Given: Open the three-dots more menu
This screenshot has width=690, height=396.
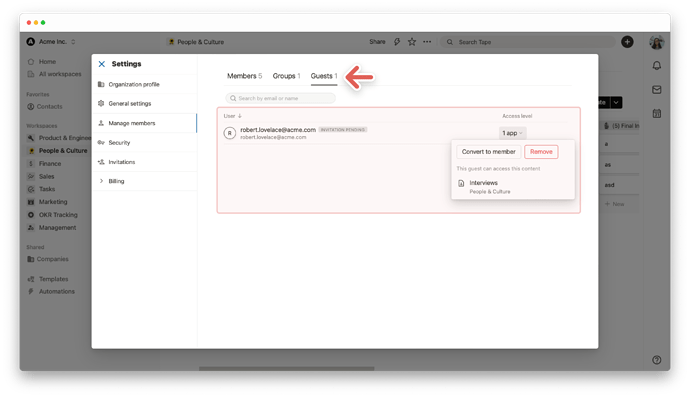Looking at the screenshot, I should coord(427,42).
